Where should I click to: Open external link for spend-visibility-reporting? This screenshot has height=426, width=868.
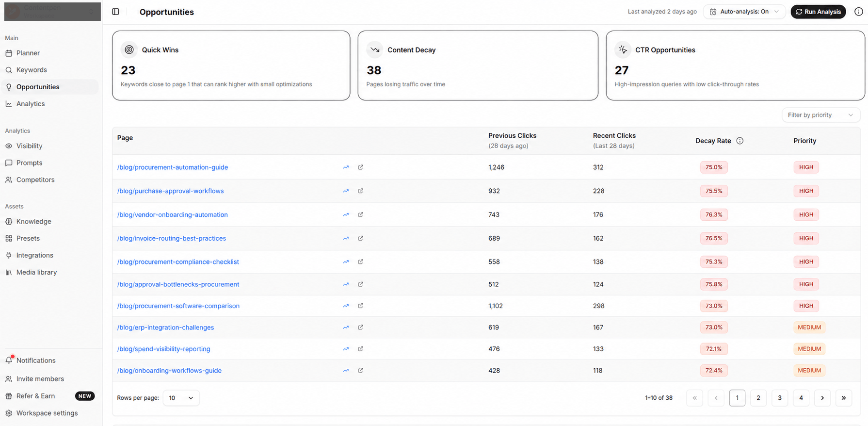coord(361,349)
